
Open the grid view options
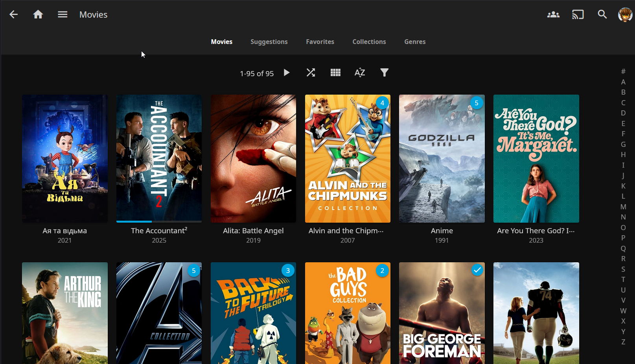coord(335,73)
